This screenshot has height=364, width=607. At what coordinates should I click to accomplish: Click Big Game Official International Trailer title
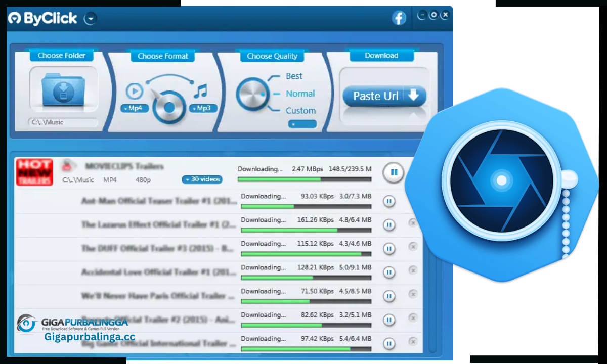pos(158,344)
